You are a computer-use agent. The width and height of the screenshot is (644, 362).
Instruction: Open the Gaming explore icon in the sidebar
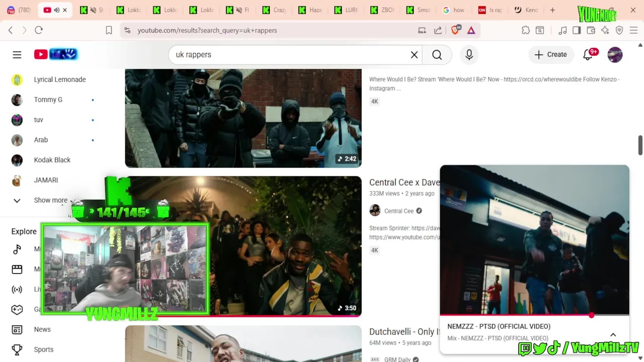17,309
